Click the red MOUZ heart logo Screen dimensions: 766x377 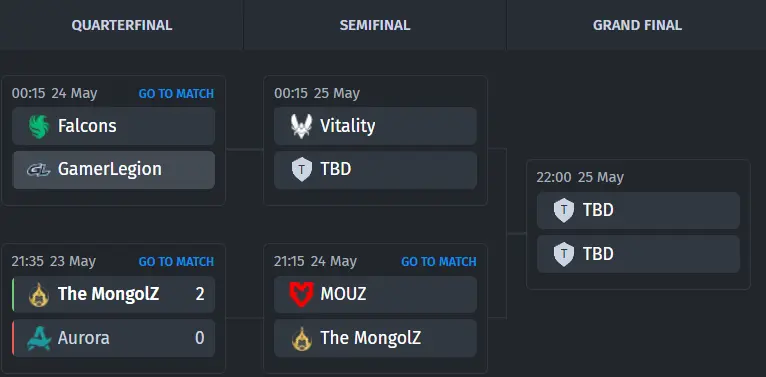click(301, 294)
